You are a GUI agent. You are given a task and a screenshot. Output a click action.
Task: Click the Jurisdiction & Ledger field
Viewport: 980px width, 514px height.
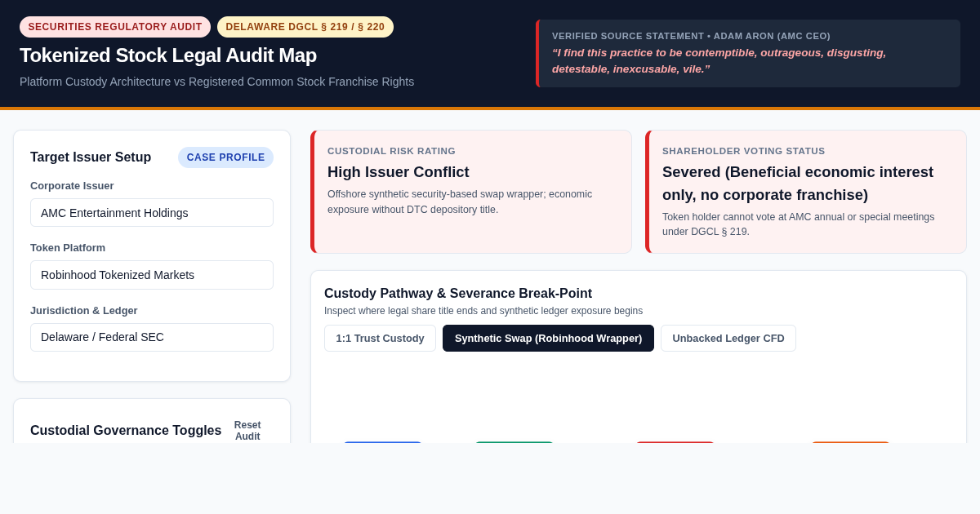coord(152,337)
